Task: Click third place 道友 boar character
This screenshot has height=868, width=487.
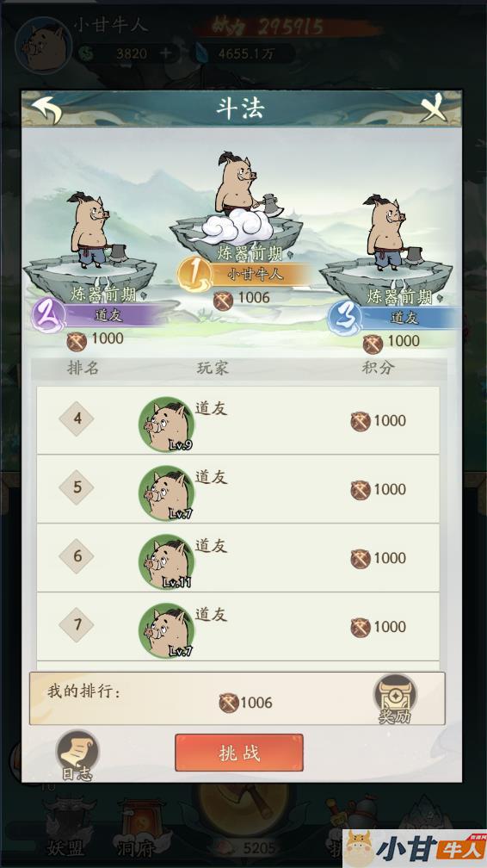Action: 391,232
